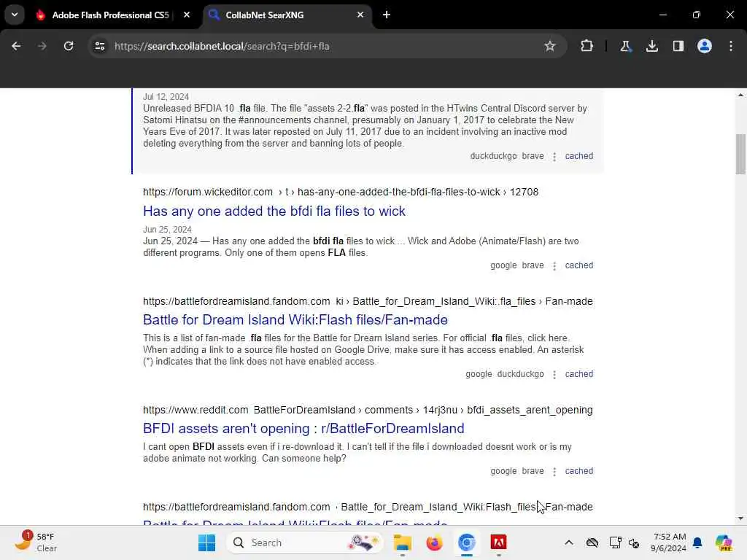The image size is (747, 560).
Task: Switch to the Adobe Flash Professional CS5 tab
Action: click(109, 15)
